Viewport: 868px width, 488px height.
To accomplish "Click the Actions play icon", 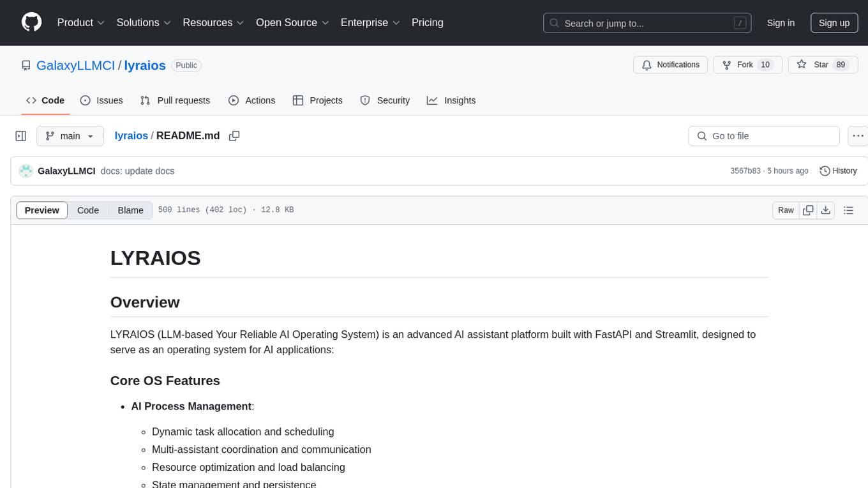I will (234, 100).
